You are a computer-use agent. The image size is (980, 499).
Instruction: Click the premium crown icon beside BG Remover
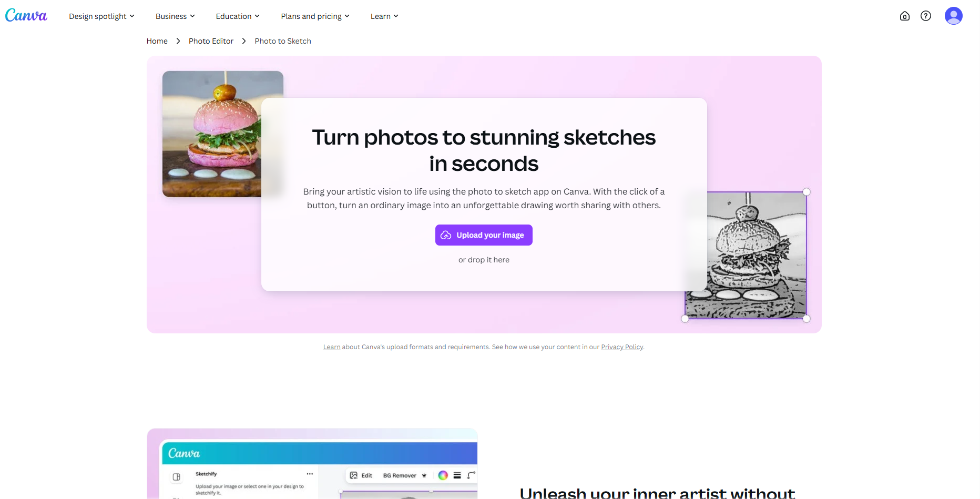tap(424, 475)
